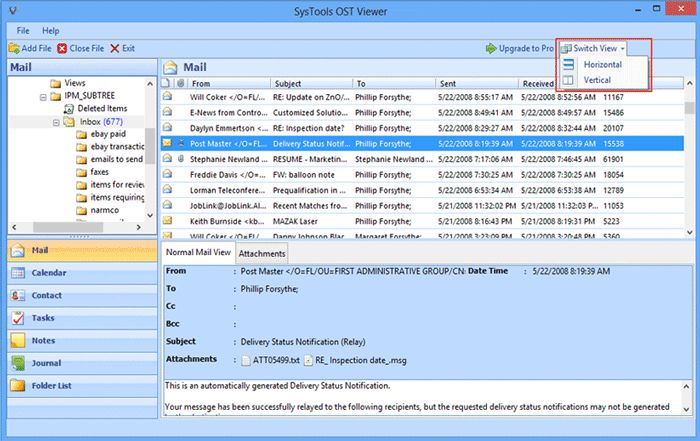
Task: Click mail list scrollbar up arrow
Action: point(690,83)
